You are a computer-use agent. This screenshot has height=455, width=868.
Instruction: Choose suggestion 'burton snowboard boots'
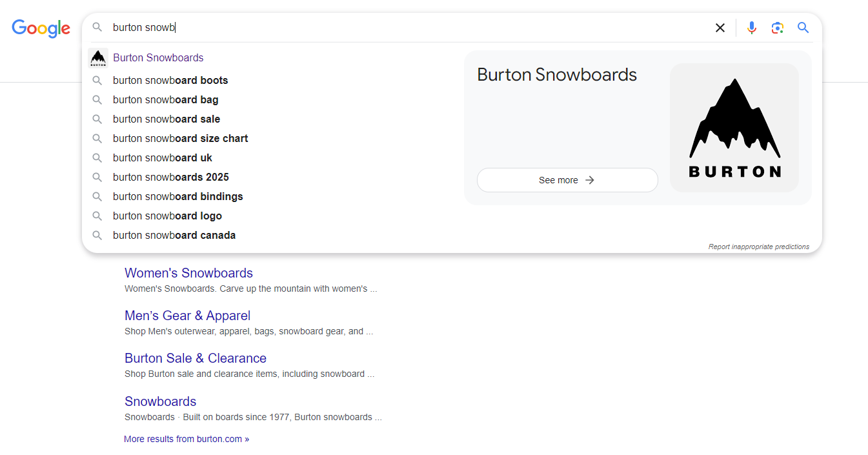(170, 81)
